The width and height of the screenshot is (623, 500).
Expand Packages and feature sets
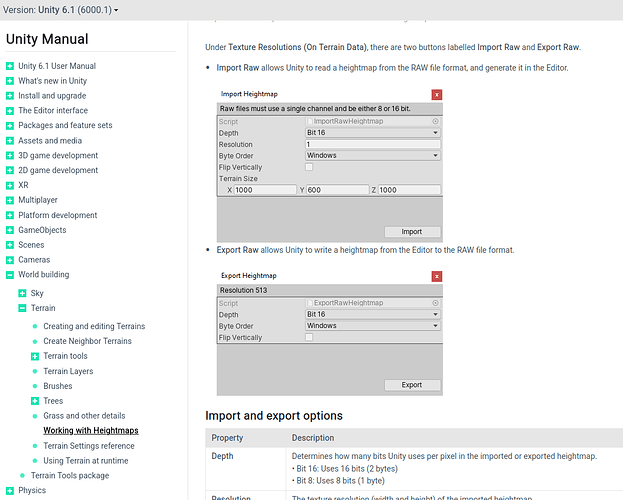(10, 126)
